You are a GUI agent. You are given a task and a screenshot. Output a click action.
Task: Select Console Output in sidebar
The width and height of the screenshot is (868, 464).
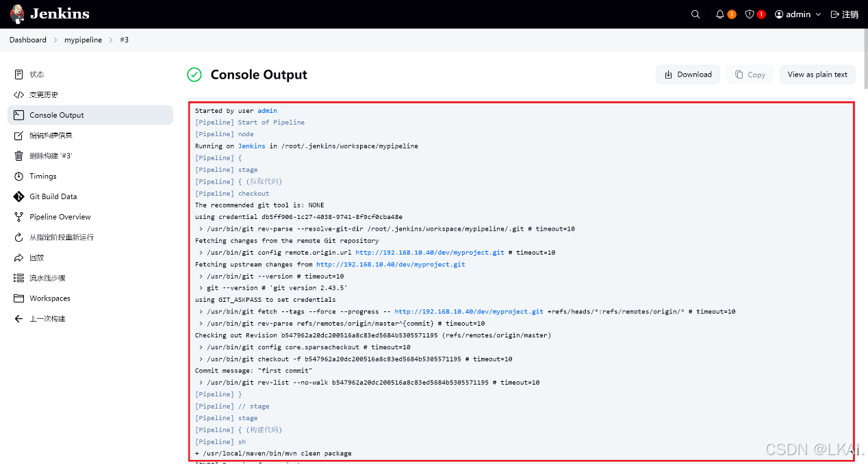[x=90, y=115]
